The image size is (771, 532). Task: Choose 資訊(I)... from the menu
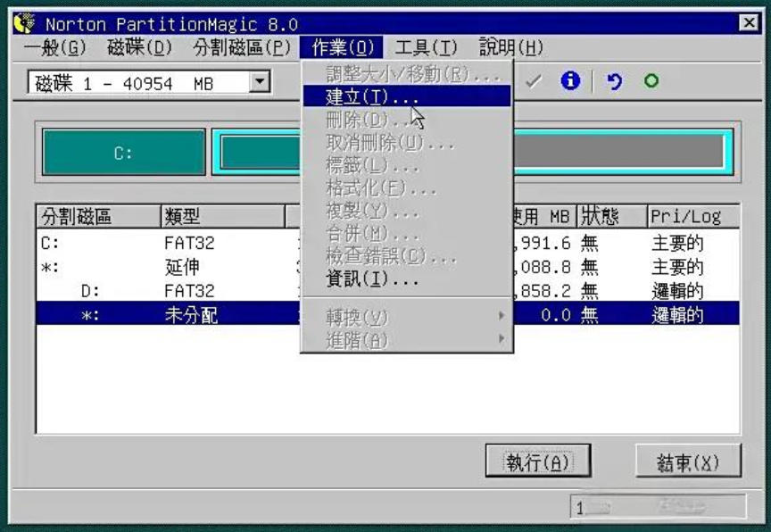tap(407, 279)
